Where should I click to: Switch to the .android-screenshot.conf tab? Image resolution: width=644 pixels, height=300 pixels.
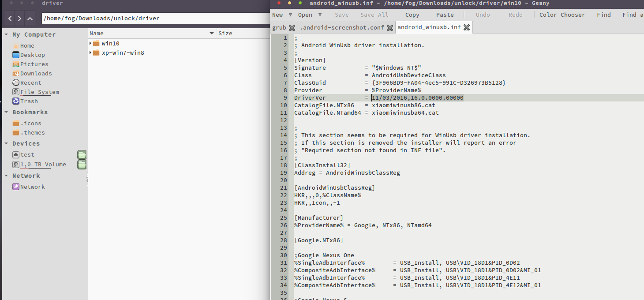pos(341,27)
